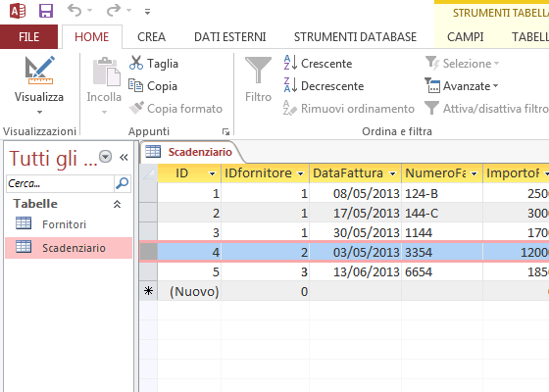Select row 4 using its record selector

(x=148, y=252)
